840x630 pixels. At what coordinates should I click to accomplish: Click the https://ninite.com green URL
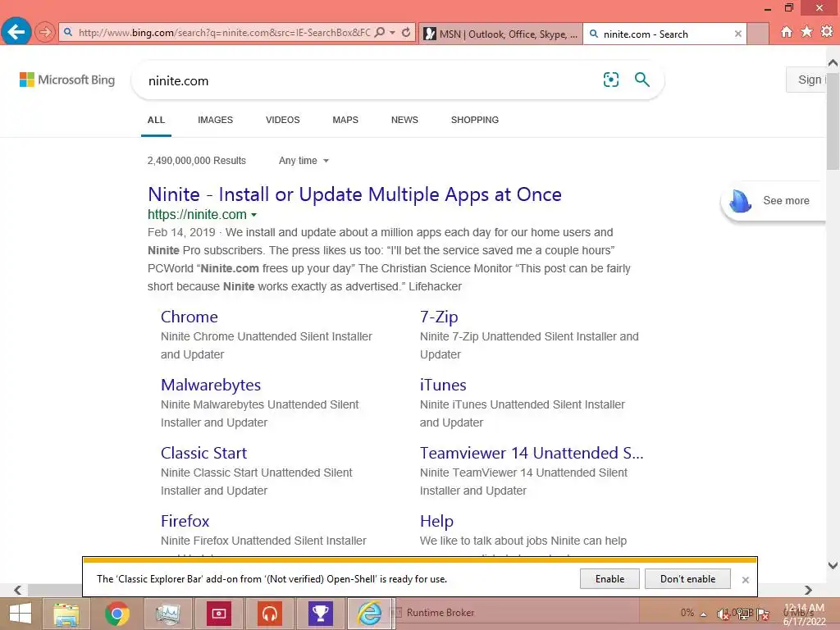click(x=197, y=214)
